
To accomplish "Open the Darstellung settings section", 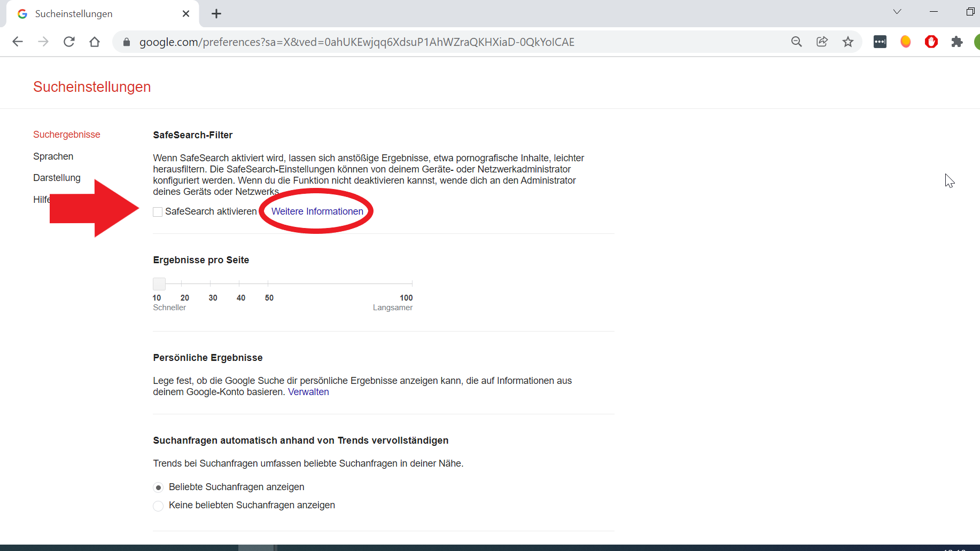I will (57, 178).
